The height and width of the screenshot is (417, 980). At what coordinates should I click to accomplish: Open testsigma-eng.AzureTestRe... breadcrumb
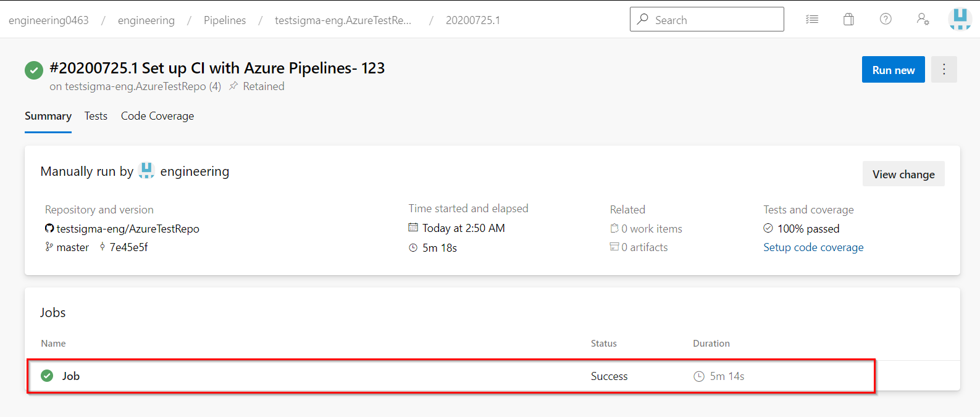343,20
